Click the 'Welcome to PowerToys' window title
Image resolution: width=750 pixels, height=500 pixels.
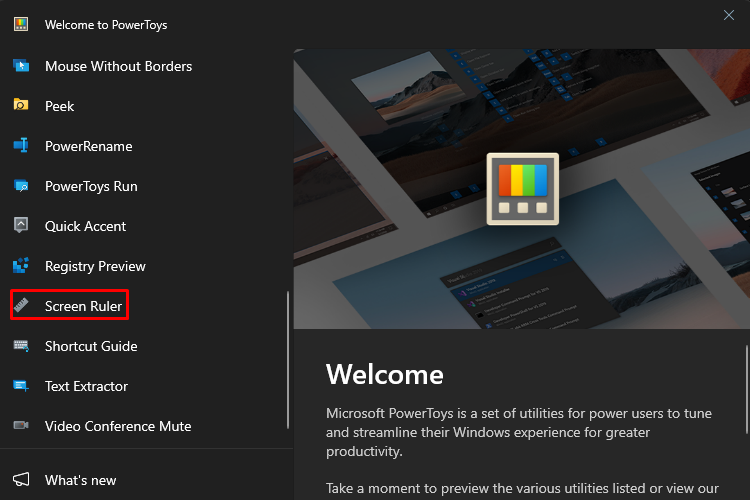point(106,25)
